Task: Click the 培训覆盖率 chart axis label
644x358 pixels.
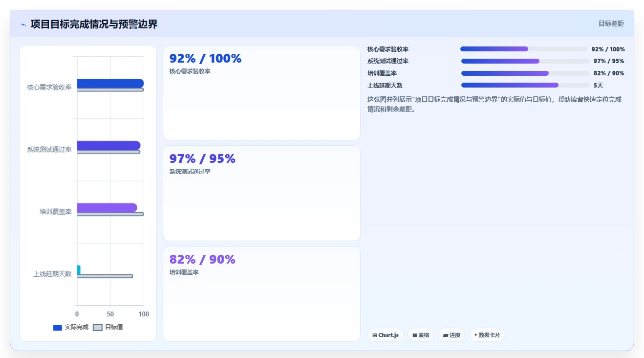Action: (56, 212)
